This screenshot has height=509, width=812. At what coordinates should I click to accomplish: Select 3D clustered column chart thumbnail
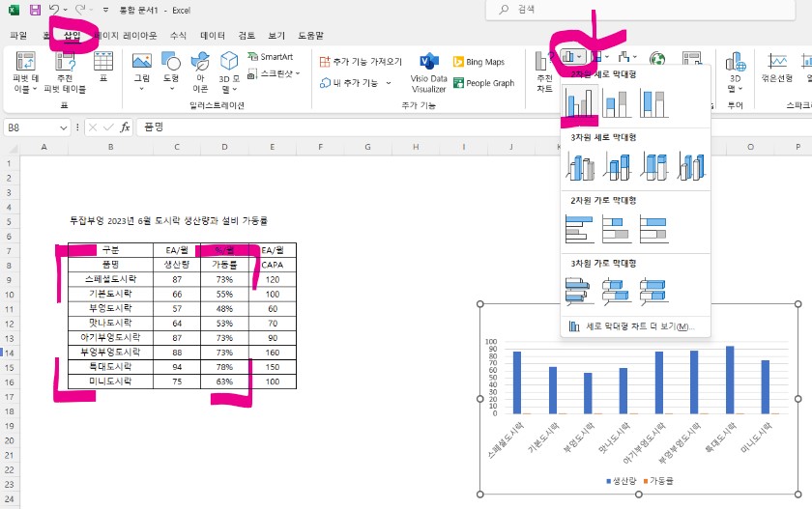coord(580,165)
